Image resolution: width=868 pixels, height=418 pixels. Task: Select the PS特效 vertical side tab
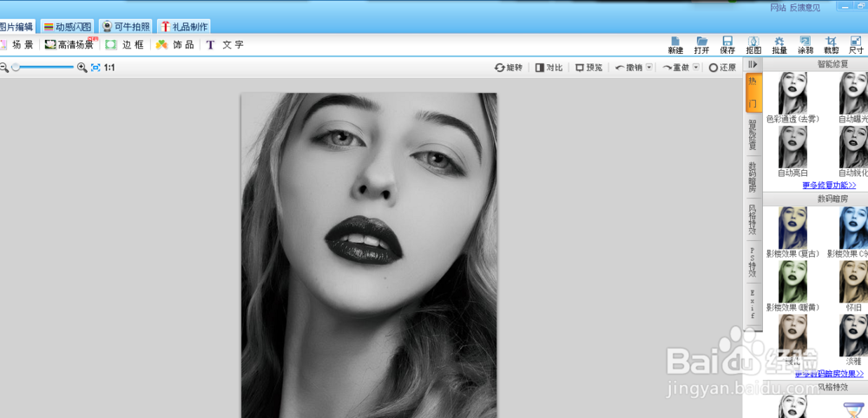(x=753, y=262)
